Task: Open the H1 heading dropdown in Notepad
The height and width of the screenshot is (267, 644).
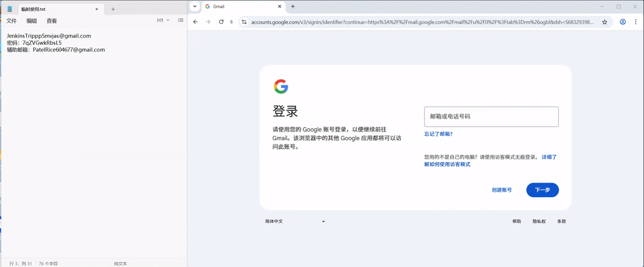Action: tap(163, 20)
